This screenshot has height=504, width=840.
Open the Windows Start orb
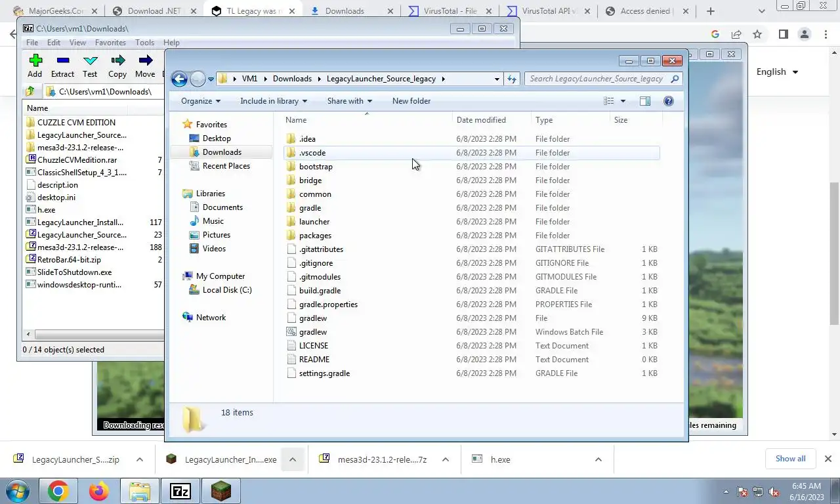[x=17, y=491]
